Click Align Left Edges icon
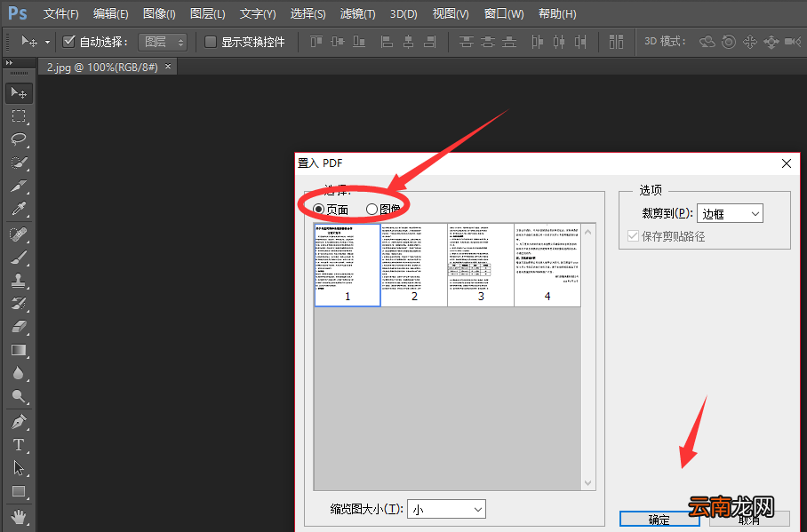Image resolution: width=807 pixels, height=532 pixels. click(x=387, y=42)
